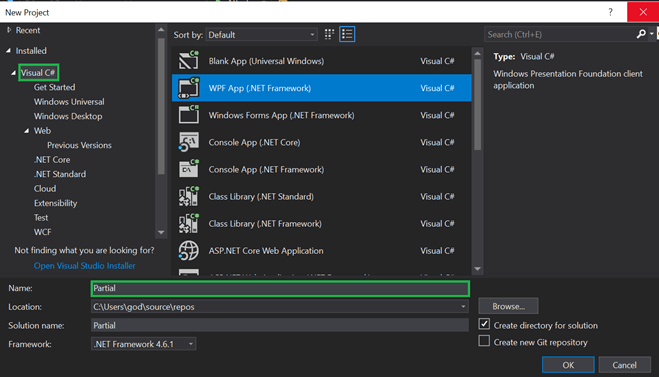Click the Search (Ctrl+E) box
The height and width of the screenshot is (377, 659).
(560, 34)
